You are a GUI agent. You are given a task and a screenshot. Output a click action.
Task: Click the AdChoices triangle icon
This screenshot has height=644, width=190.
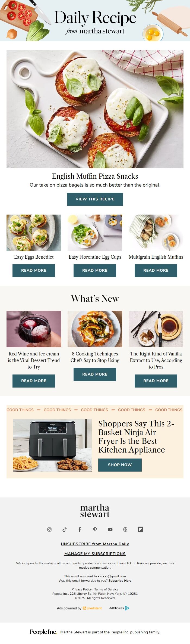click(127, 608)
